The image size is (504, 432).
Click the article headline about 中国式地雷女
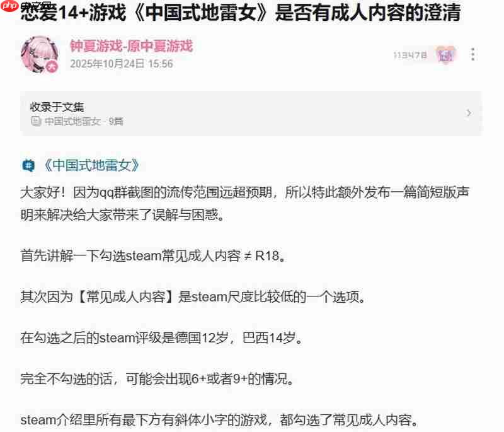241,13
